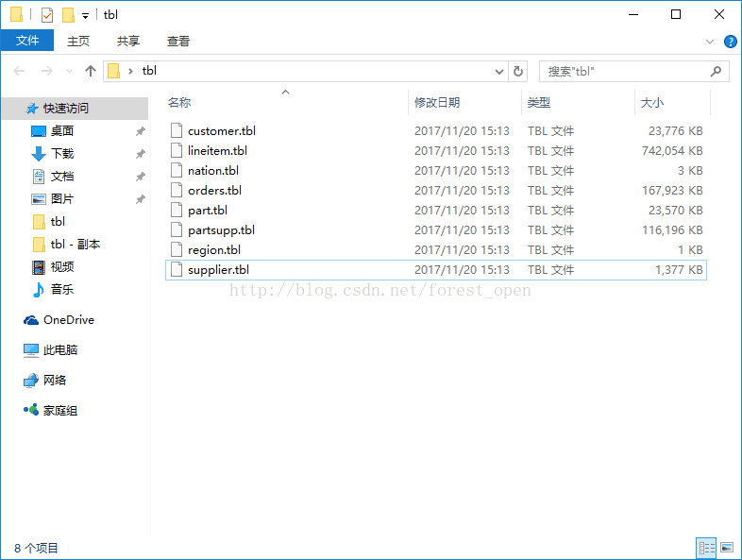This screenshot has height=560, width=742.
Task: Expand the ribbon with the chevron
Action: pyautogui.click(x=710, y=42)
